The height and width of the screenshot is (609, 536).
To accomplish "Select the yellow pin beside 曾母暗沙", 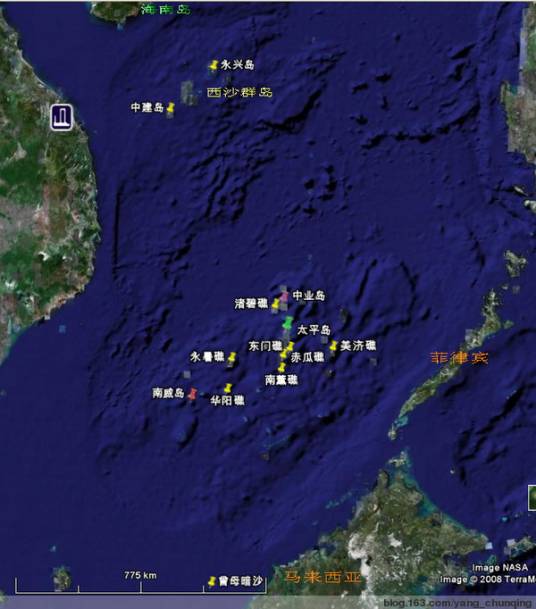I will (x=212, y=581).
